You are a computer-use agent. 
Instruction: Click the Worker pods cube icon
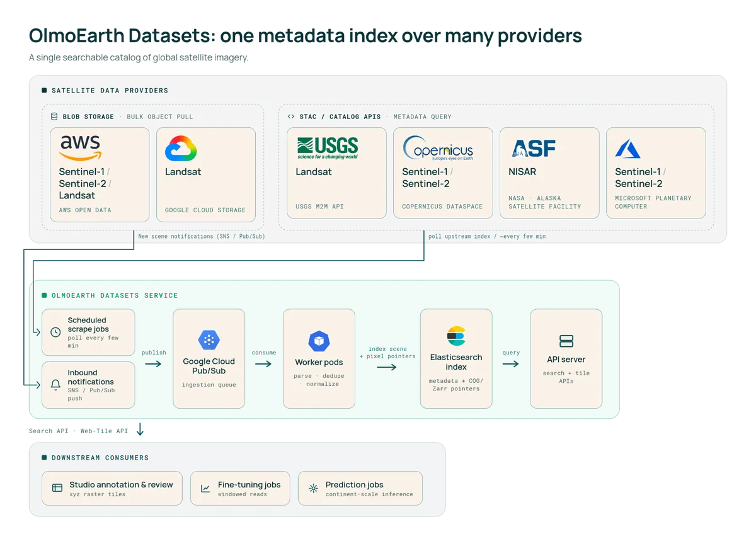(x=319, y=341)
